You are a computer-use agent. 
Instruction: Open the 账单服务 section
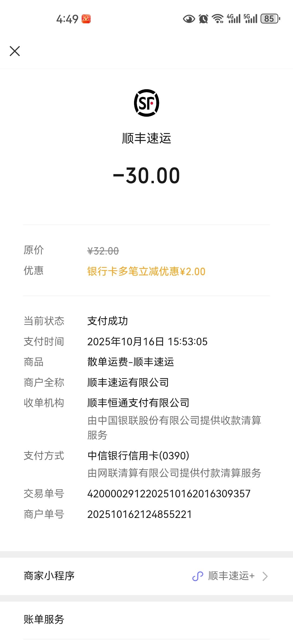44,619
